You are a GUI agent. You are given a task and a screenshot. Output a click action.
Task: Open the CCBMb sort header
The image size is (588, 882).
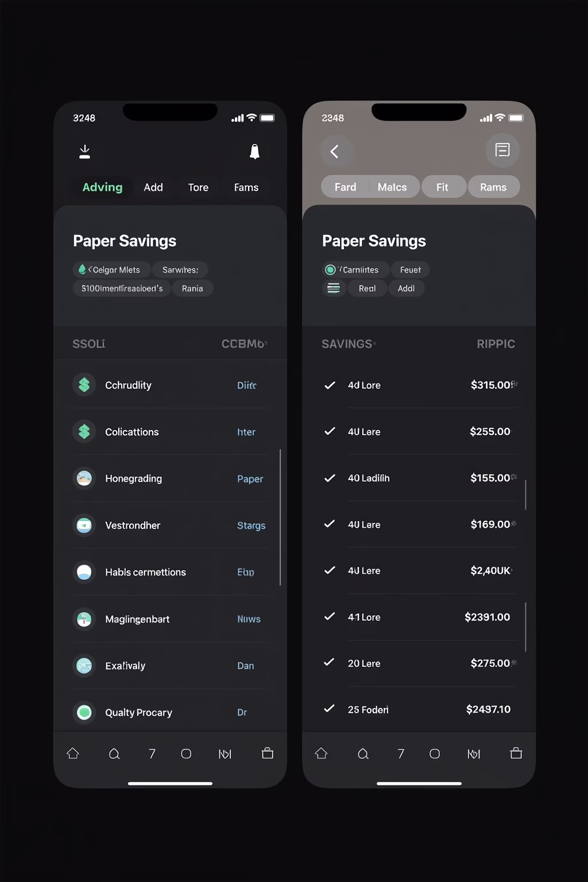244,344
